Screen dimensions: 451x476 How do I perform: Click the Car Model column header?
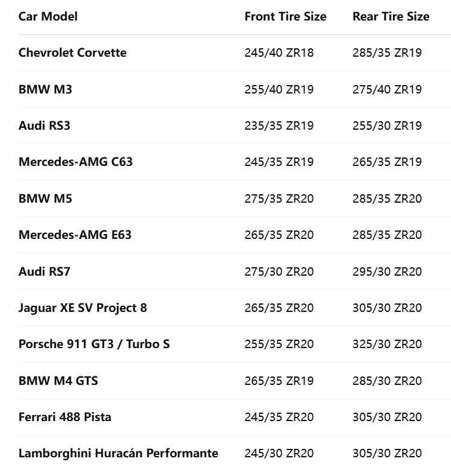pyautogui.click(x=48, y=16)
